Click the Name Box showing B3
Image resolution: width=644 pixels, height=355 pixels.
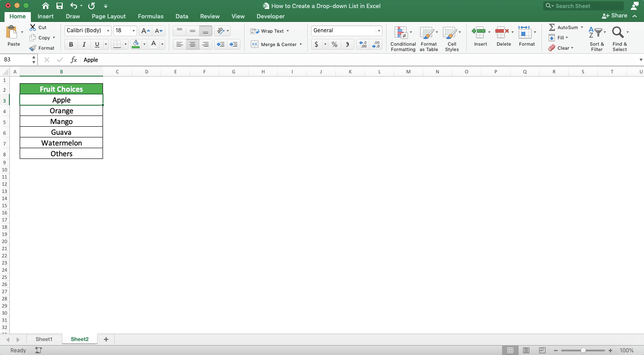point(16,60)
